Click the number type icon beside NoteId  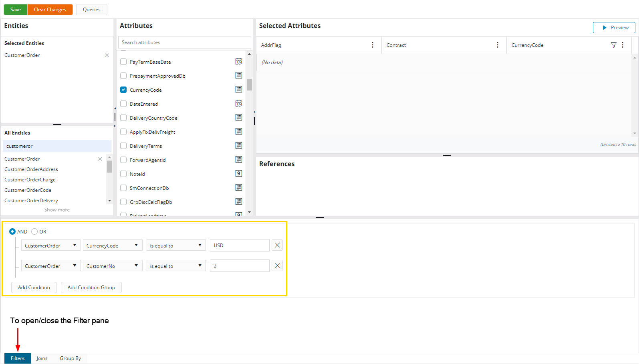click(x=239, y=174)
